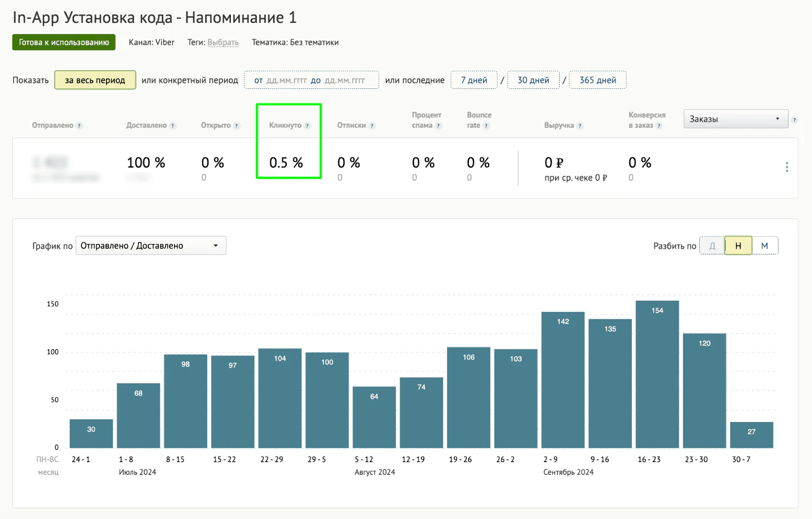Viewport: 812px width, 519px height.
Task: Click page title In-App Установка кода
Action: pyautogui.click(x=154, y=17)
